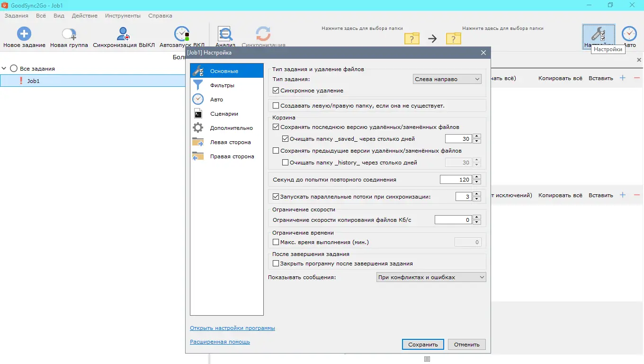Open the Тип задания dropdown
This screenshot has height=364, width=644.
pos(447,79)
